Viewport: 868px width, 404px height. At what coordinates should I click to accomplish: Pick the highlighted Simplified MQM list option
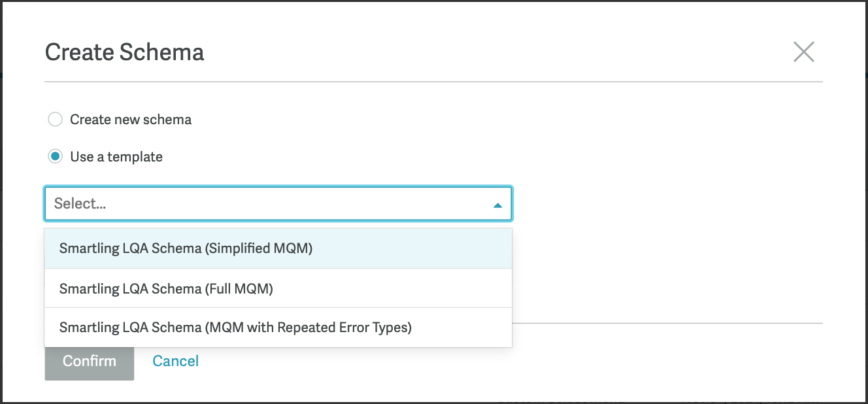point(186,248)
